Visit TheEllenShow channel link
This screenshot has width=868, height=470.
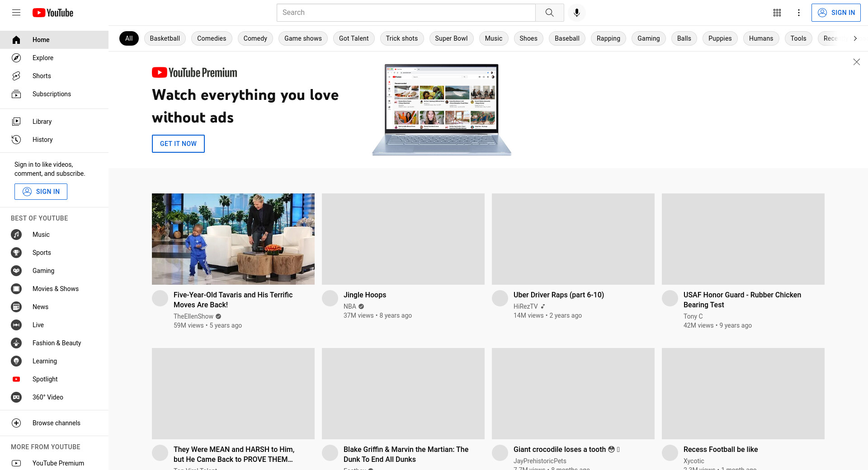click(x=193, y=316)
